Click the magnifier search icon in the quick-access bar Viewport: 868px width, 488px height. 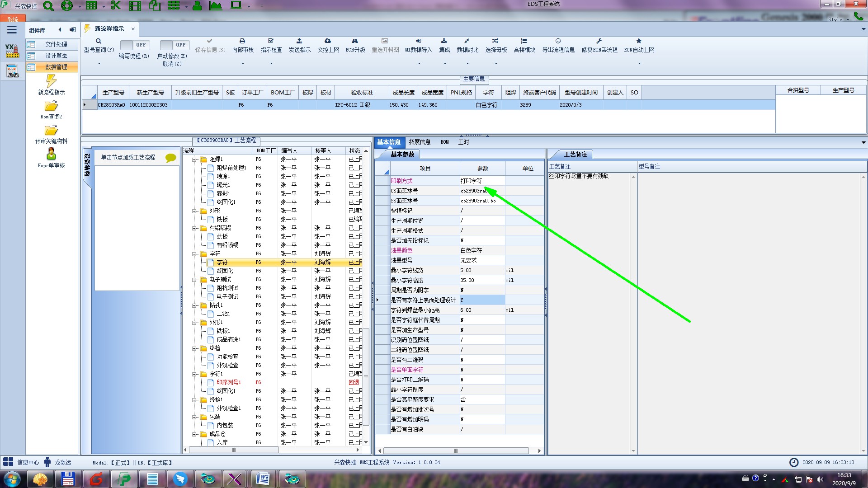[48, 6]
